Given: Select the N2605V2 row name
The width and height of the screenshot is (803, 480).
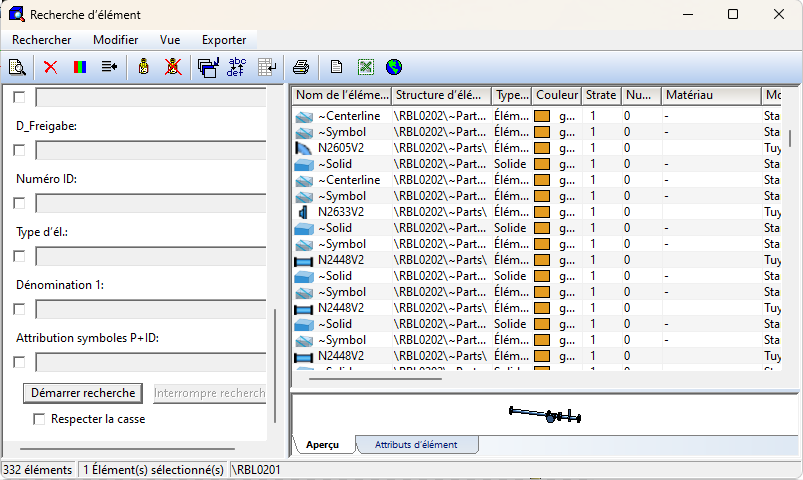Looking at the screenshot, I should click(x=341, y=149).
